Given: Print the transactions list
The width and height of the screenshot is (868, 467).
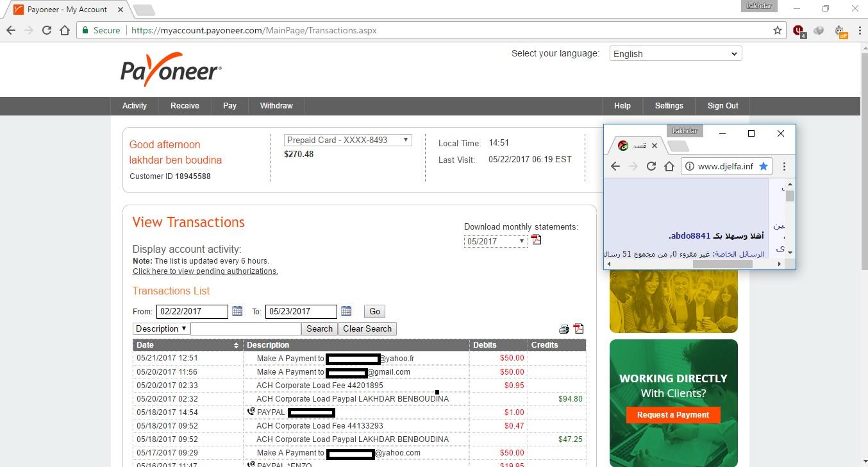Looking at the screenshot, I should [x=564, y=329].
